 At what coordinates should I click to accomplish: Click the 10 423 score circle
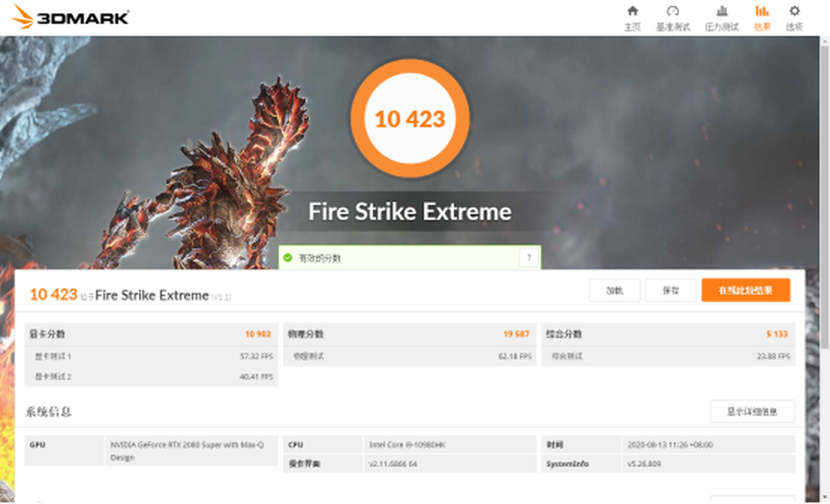coord(409,119)
